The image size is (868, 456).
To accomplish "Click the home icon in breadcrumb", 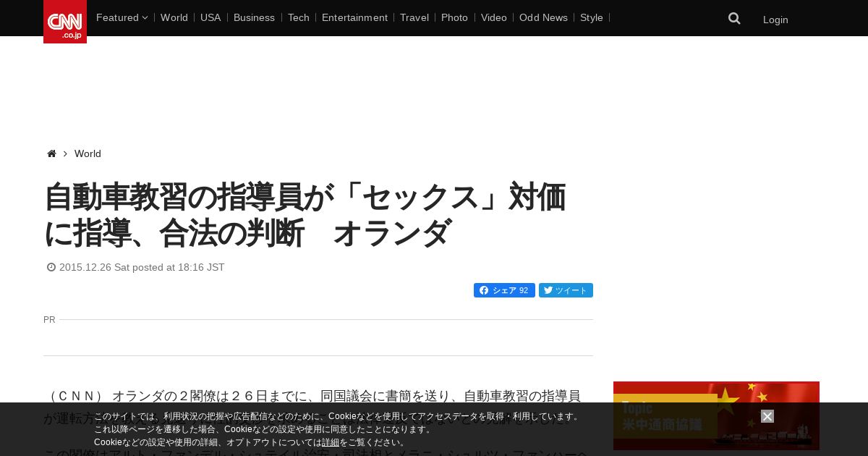I will (x=51, y=153).
